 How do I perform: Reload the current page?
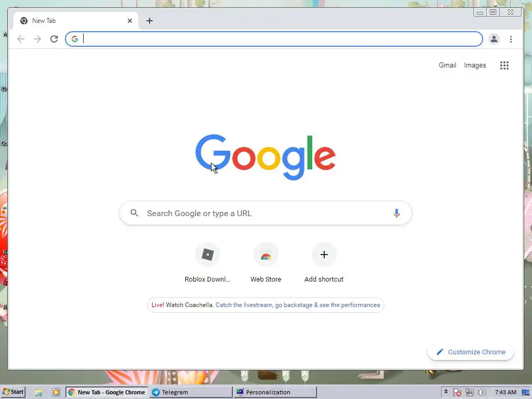[54, 39]
